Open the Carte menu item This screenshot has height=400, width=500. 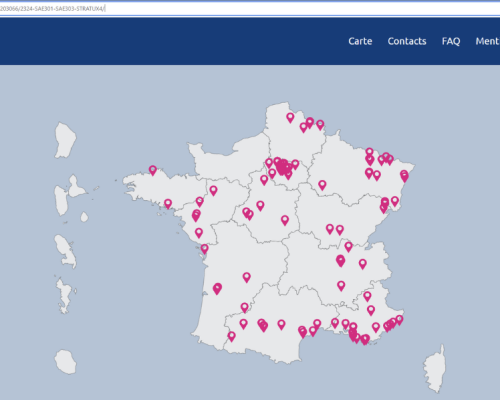coord(360,41)
